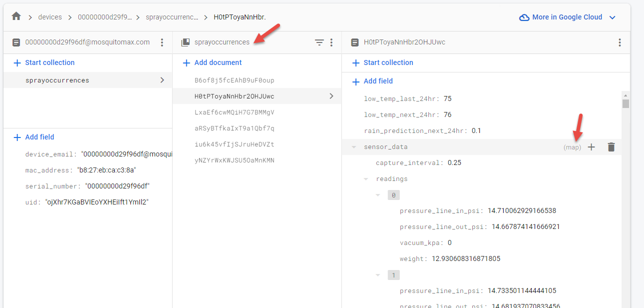Add a field inside the sensor_data map
The width and height of the screenshot is (644, 308).
[591, 146]
